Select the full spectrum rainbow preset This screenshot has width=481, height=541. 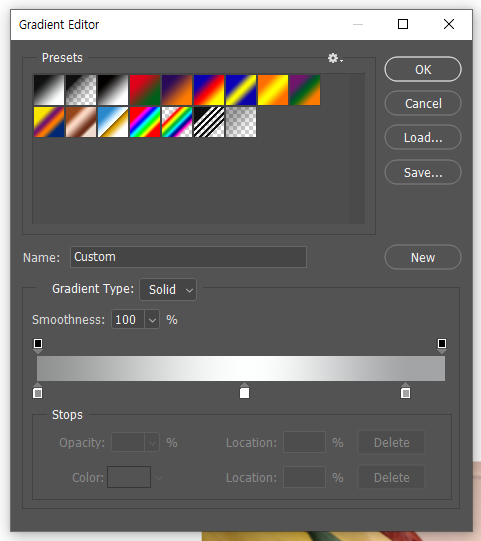[145, 122]
